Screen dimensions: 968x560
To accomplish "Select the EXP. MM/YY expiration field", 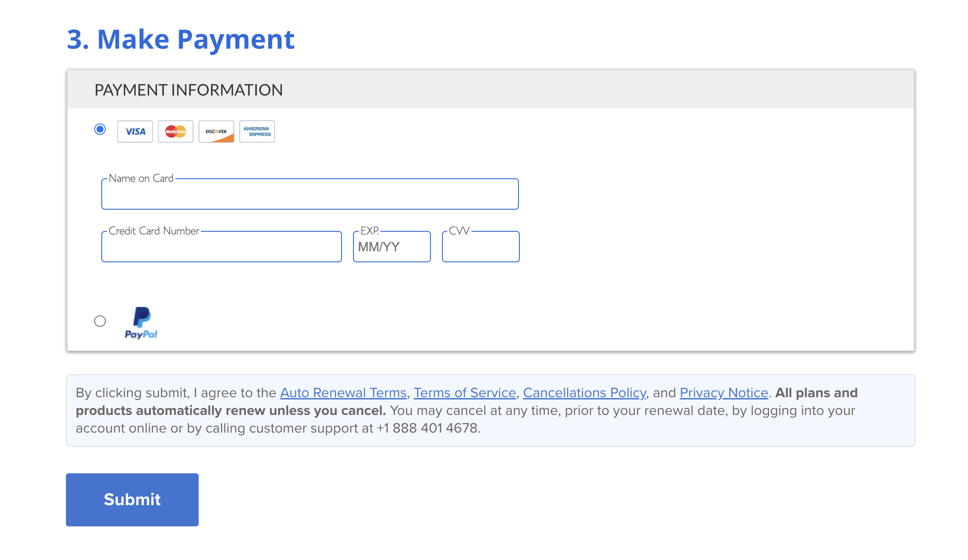I will pos(392,247).
